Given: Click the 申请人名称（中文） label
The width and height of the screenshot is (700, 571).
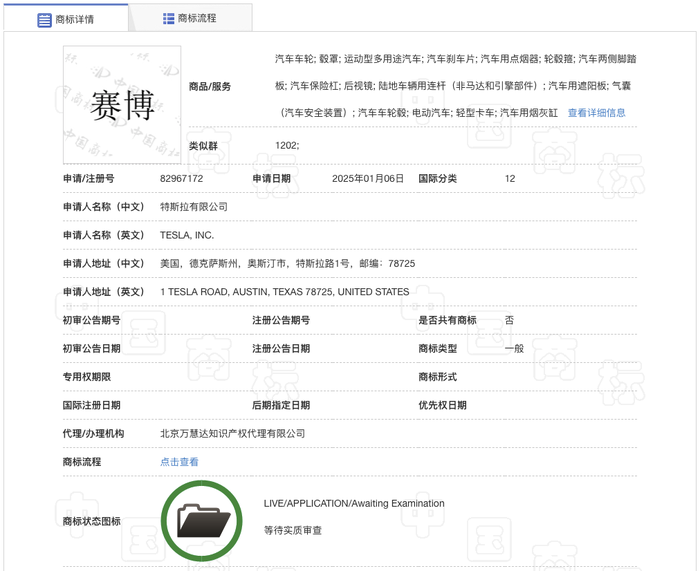Looking at the screenshot, I should 104,207.
